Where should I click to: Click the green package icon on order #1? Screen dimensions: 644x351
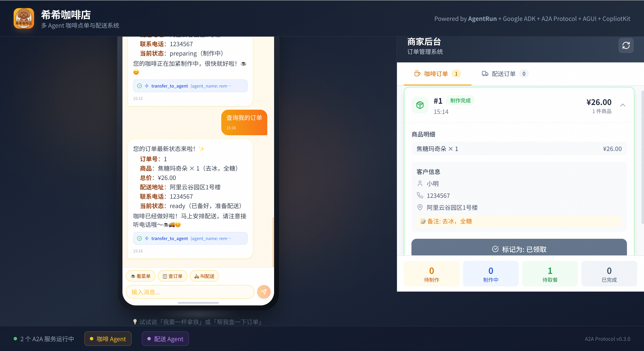(420, 105)
